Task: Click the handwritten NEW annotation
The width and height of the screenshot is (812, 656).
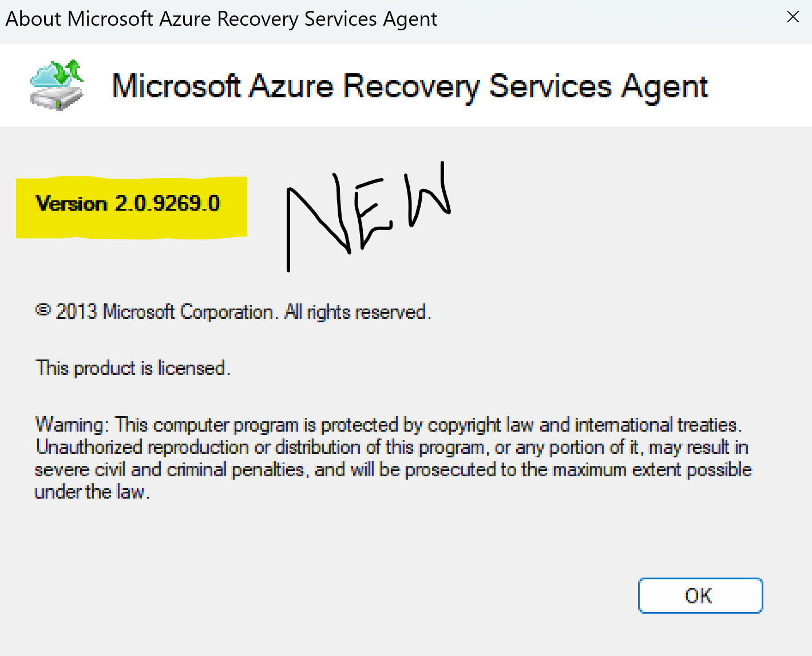Action: point(369,215)
